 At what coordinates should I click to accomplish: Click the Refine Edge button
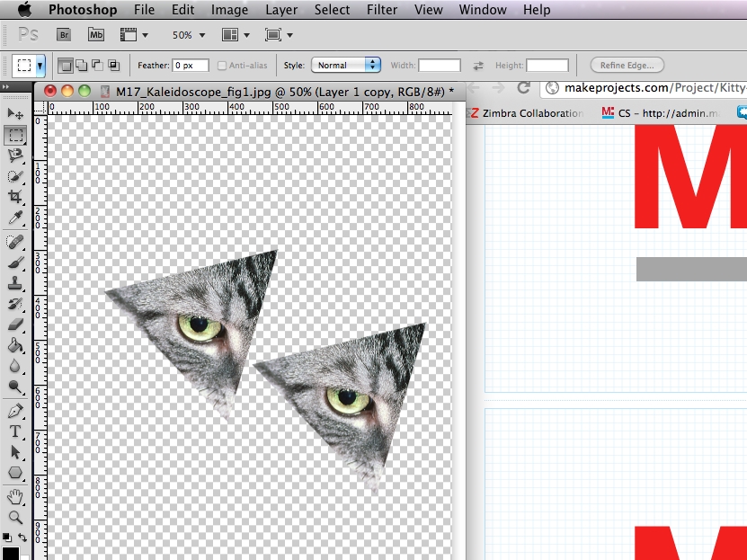coord(627,66)
